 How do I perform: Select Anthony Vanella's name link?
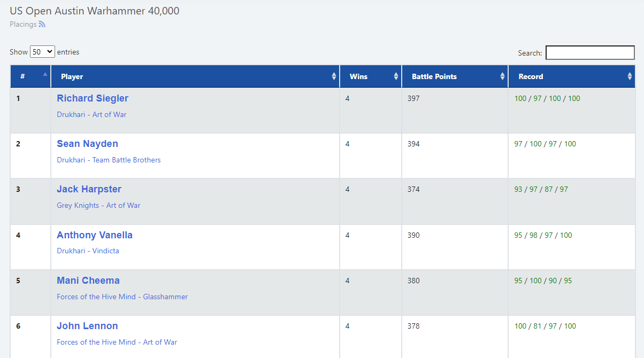[95, 235]
